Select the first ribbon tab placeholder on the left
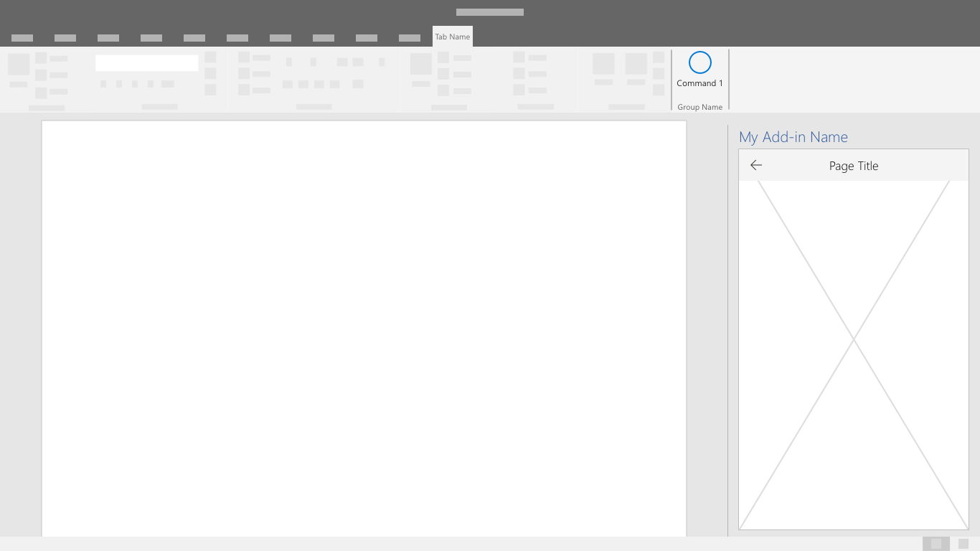Image resolution: width=980 pixels, height=551 pixels. pos(22,38)
